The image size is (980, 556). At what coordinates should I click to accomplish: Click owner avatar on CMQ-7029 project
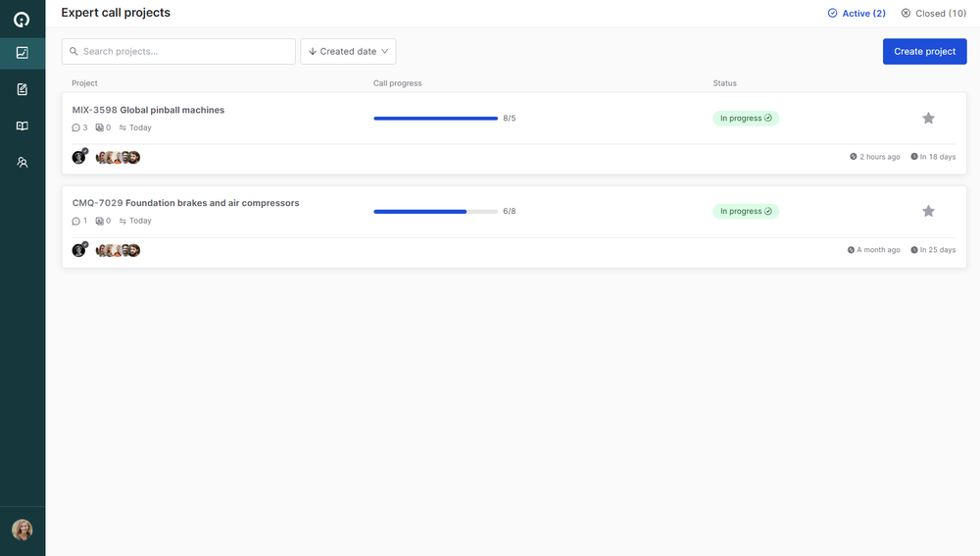click(x=78, y=250)
